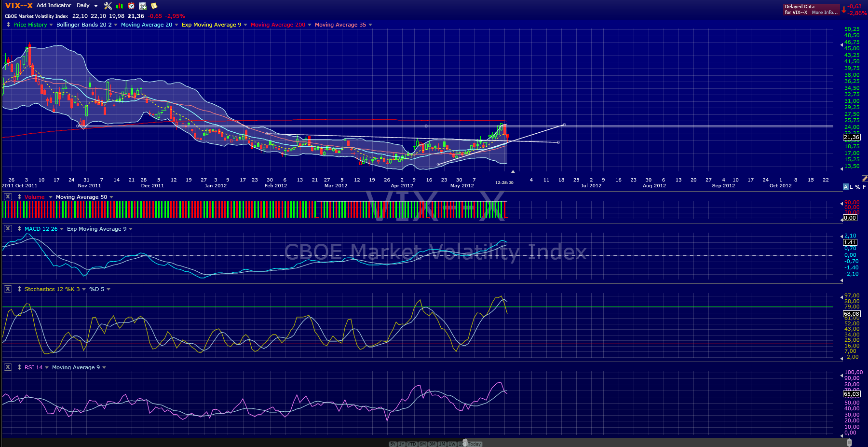Select the 1Y time range
868x447 pixels.
[402, 444]
